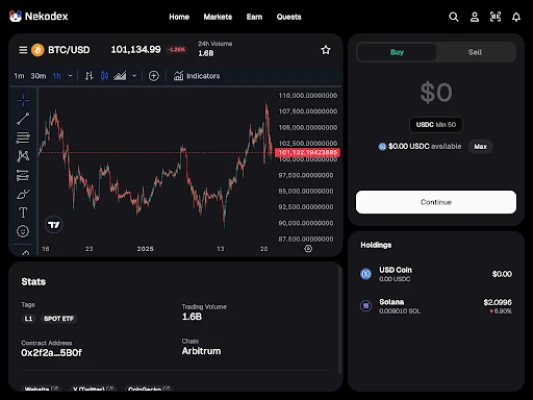Select the Text tool in chart sidebar
This screenshot has width=533, height=400.
(23, 212)
